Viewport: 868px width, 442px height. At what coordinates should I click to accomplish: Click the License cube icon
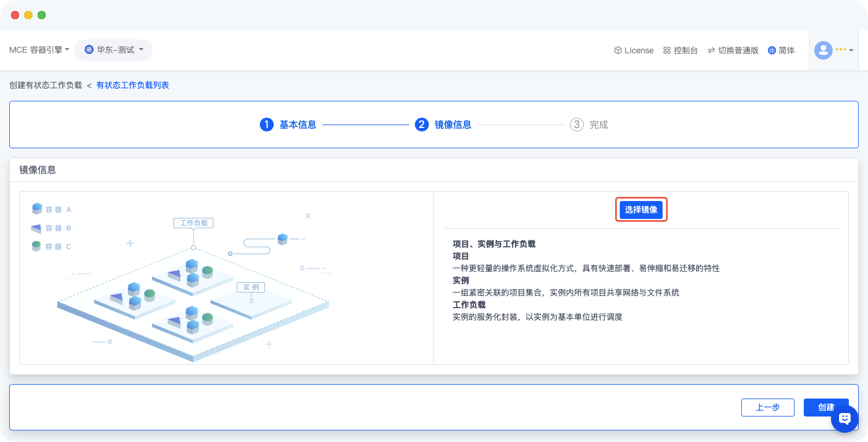617,50
